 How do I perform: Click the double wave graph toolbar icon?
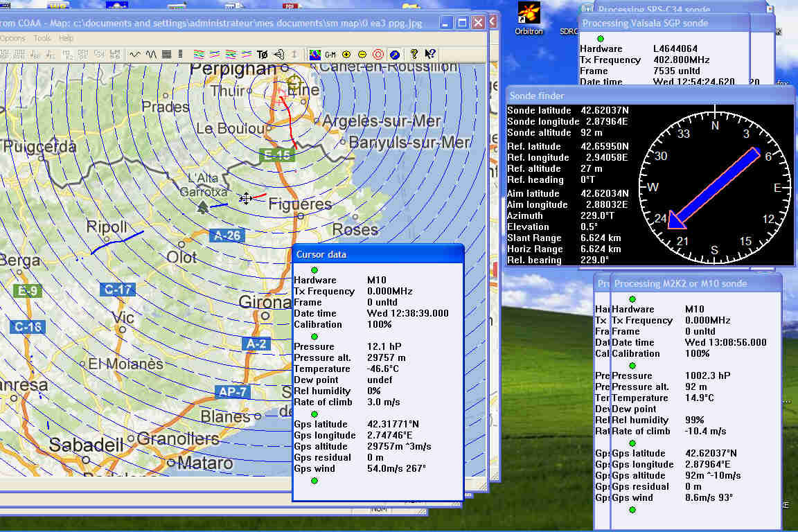pos(151,54)
